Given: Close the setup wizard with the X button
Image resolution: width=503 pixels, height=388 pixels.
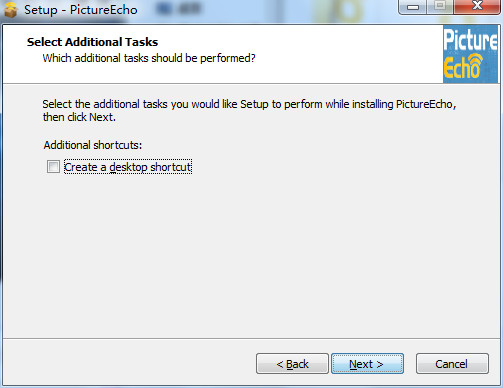Looking at the screenshot, I should point(477,7).
